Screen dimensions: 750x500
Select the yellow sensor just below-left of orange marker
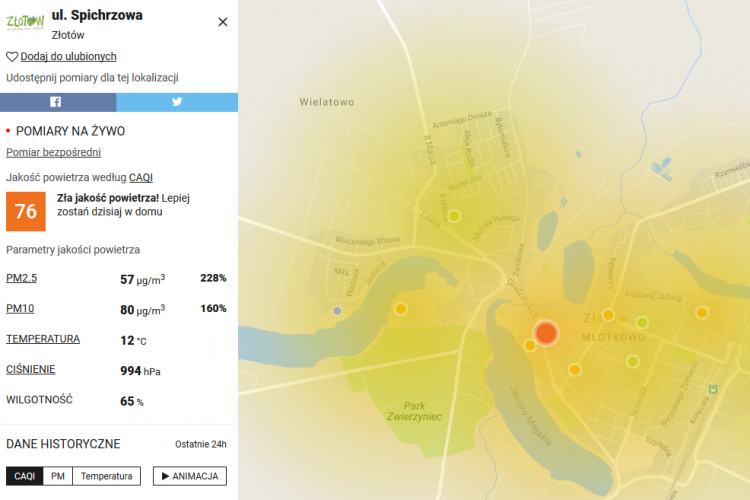pos(529,345)
